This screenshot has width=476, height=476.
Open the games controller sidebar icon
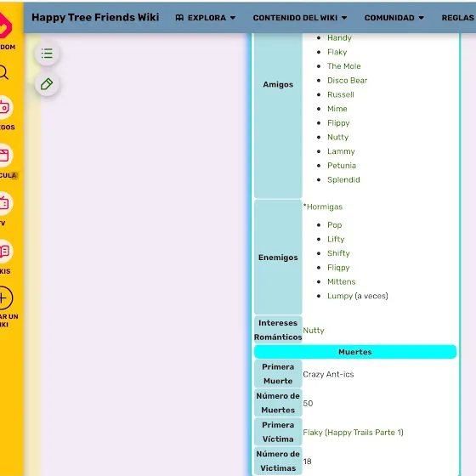coord(4,107)
